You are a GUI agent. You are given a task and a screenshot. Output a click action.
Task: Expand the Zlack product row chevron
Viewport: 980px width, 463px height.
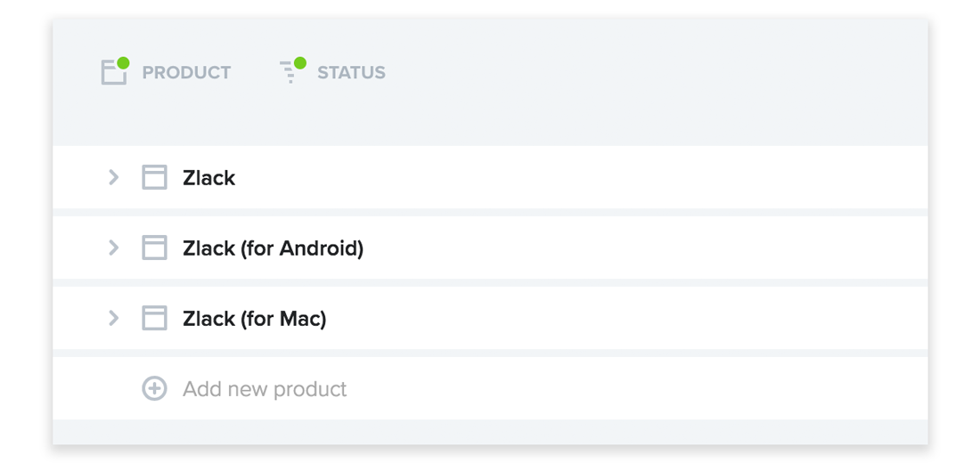pos(114,177)
